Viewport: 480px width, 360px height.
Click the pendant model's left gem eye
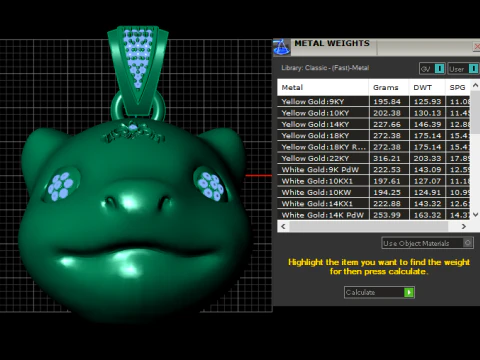click(60, 186)
